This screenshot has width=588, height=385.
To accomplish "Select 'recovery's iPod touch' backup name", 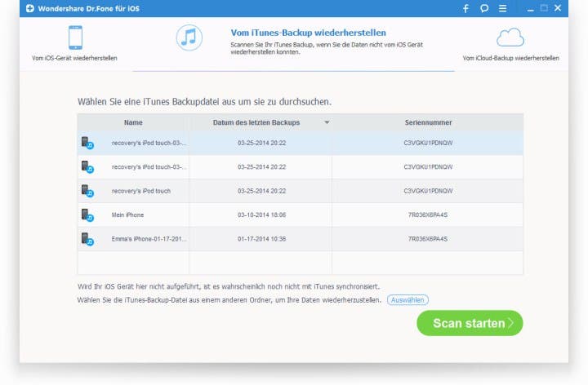I will (x=141, y=191).
